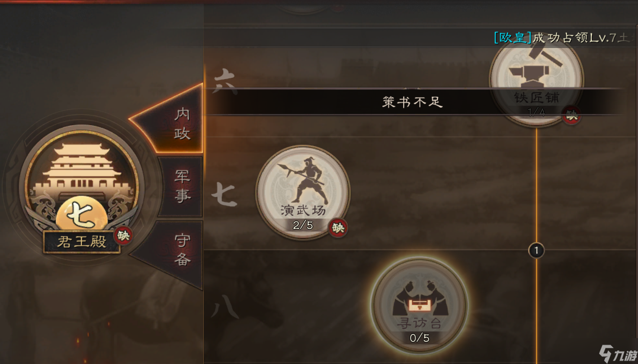Click the 0/5 progress counter of 寻访台

420,338
